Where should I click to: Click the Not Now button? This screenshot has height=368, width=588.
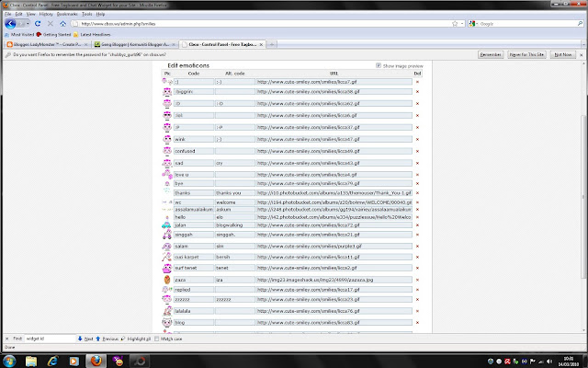coord(563,55)
